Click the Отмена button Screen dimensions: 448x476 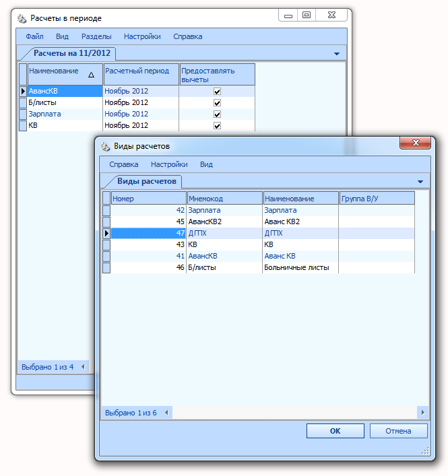398,431
